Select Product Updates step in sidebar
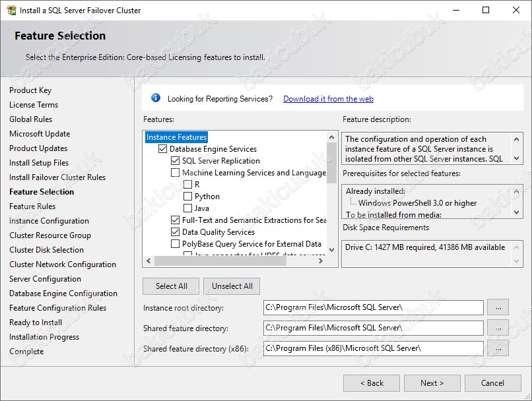 [38, 148]
